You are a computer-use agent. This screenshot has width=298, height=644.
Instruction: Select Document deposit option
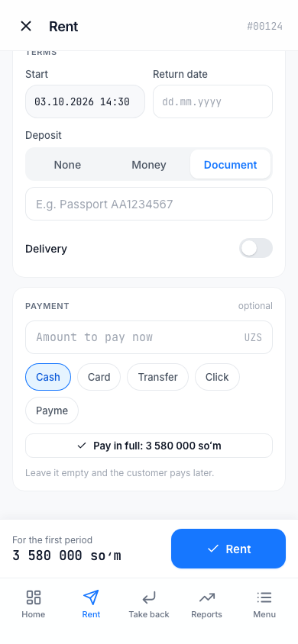click(230, 165)
